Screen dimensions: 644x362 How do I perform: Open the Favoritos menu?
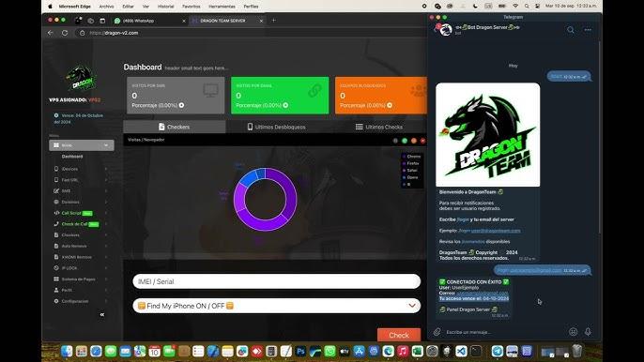[192, 7]
